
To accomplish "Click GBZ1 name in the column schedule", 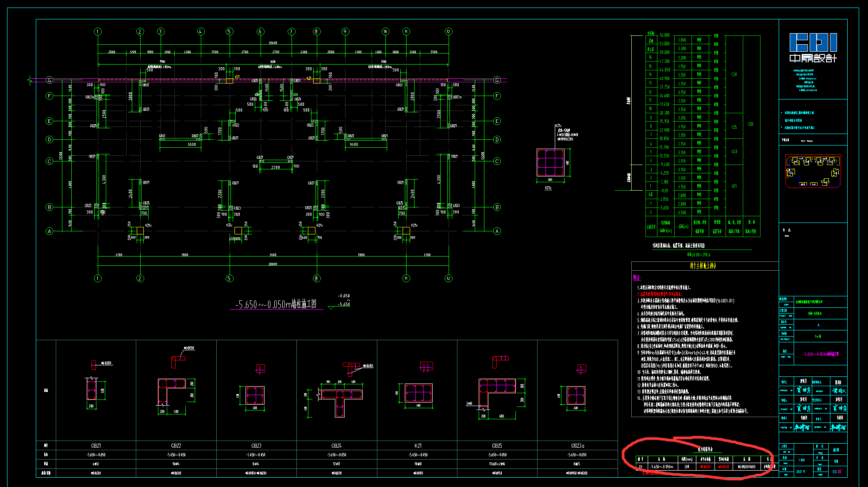I will click(x=96, y=446).
